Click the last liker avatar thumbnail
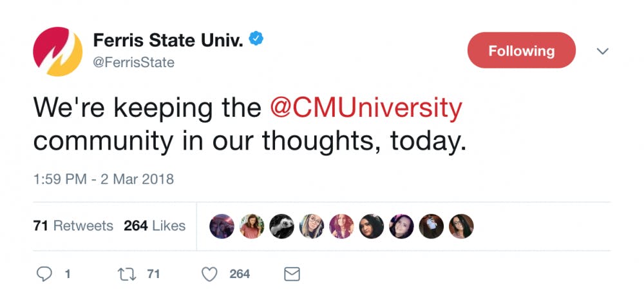Screen dimensions: 644x307 pos(461,226)
